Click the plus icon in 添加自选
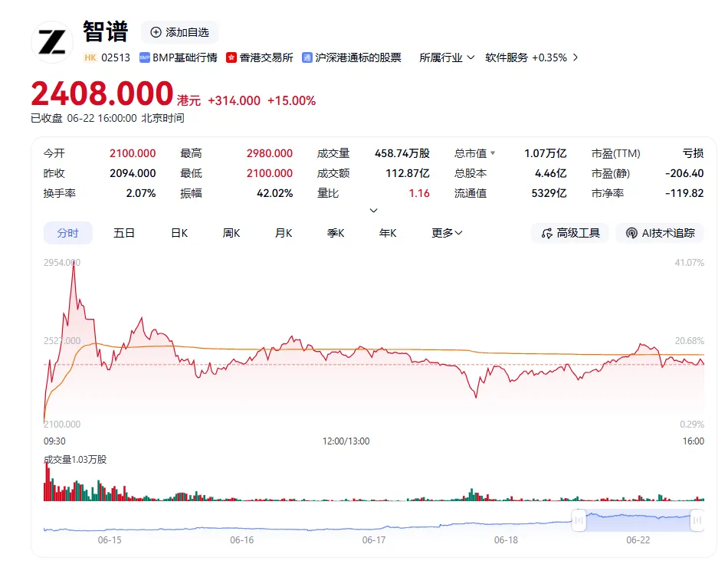The image size is (728, 564). [156, 32]
